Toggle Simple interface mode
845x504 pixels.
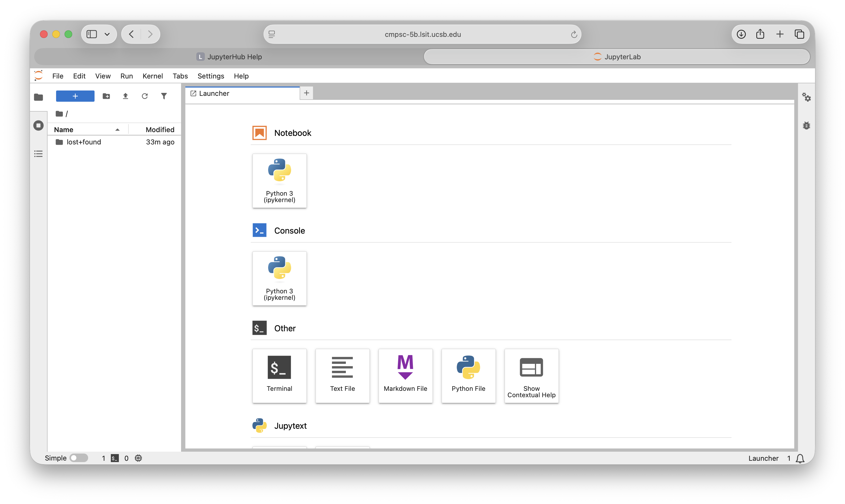(79, 458)
